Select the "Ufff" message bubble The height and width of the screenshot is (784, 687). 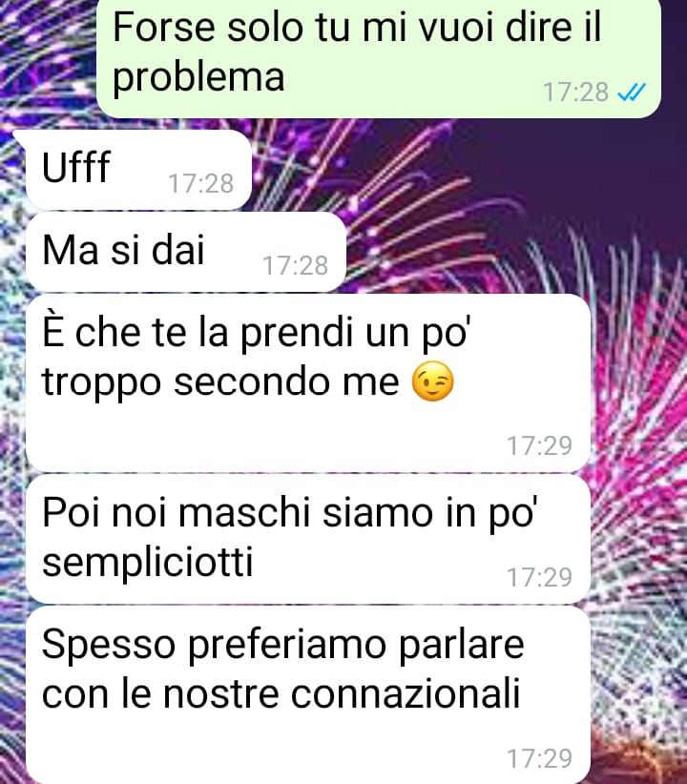click(x=138, y=170)
